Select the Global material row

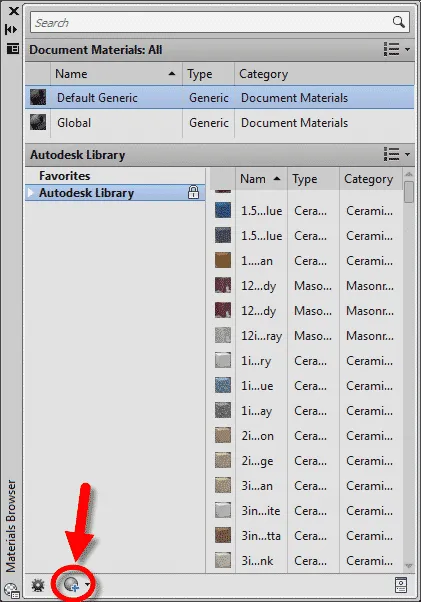tap(220, 123)
